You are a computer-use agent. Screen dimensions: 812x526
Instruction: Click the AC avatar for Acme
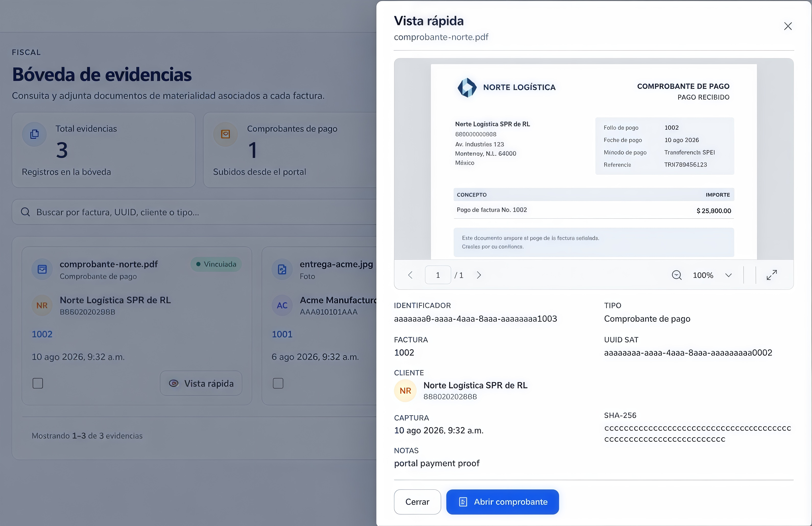(282, 305)
